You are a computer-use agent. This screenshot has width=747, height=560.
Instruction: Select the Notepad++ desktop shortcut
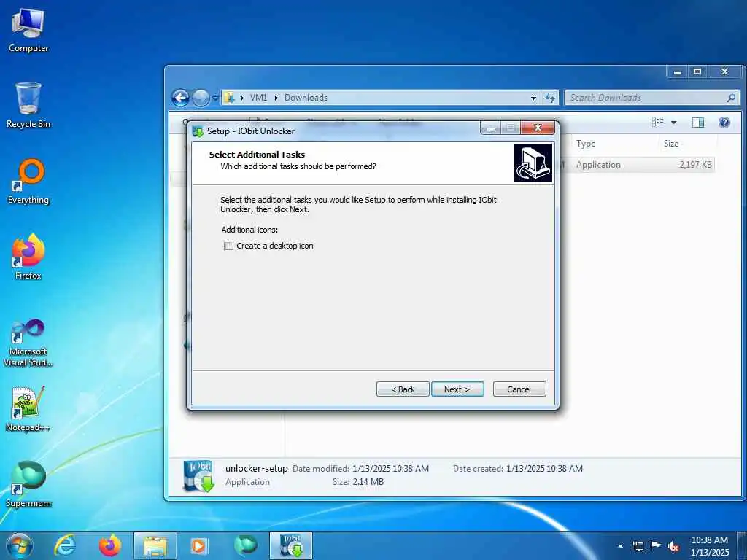pos(28,408)
